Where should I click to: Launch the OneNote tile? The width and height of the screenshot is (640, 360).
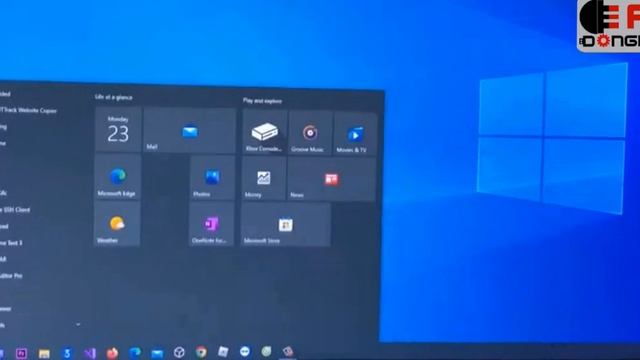pos(211,224)
